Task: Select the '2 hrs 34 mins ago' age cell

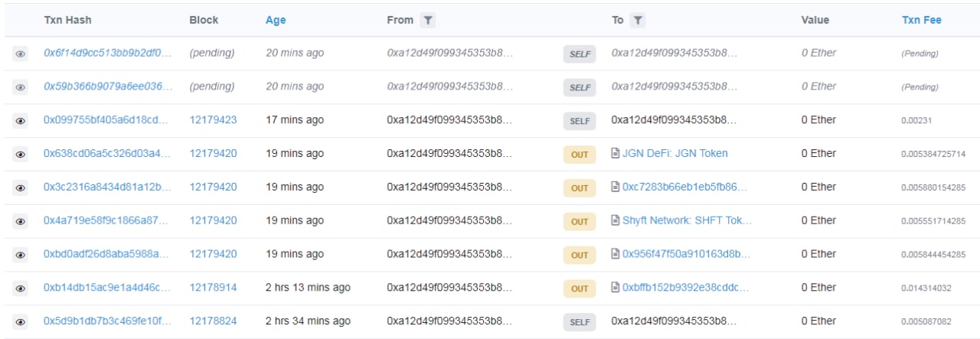Action: point(308,321)
